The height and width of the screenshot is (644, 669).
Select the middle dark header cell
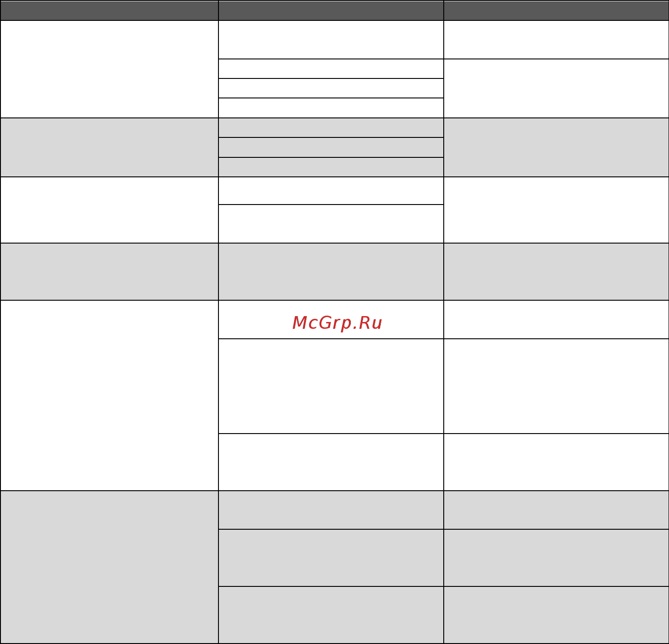[331, 10]
